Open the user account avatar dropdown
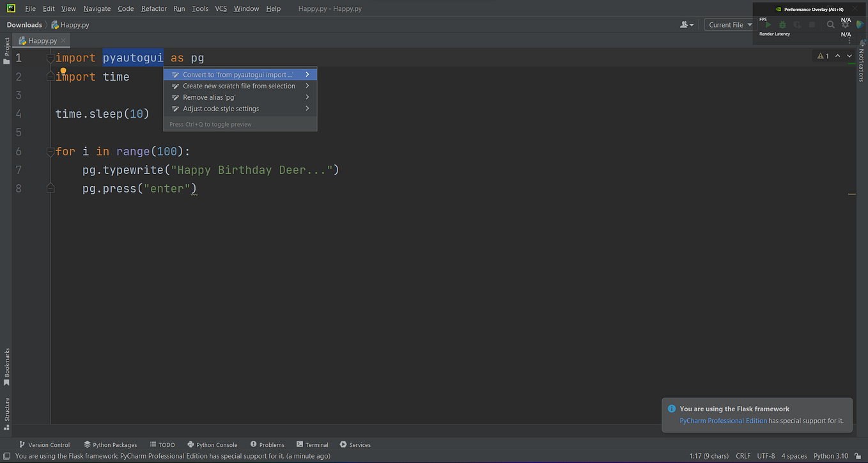Viewport: 868px width, 463px height. [x=686, y=24]
